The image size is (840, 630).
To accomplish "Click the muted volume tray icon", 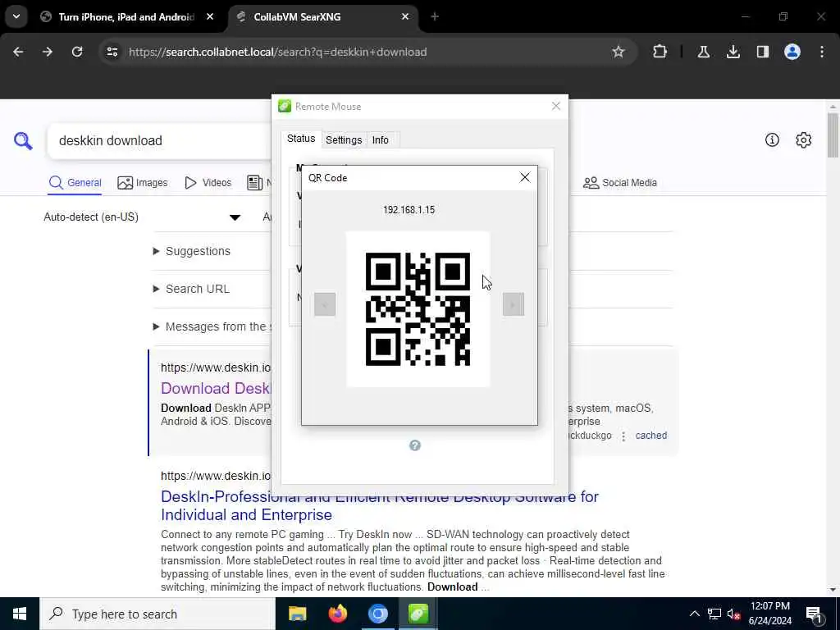I will tap(733, 614).
